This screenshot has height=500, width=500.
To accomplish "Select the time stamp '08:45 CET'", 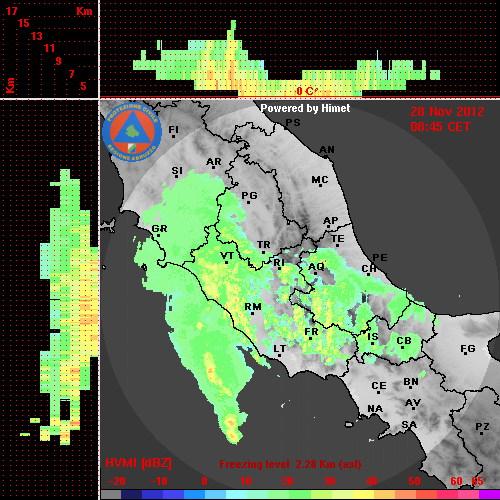I will [x=440, y=127].
